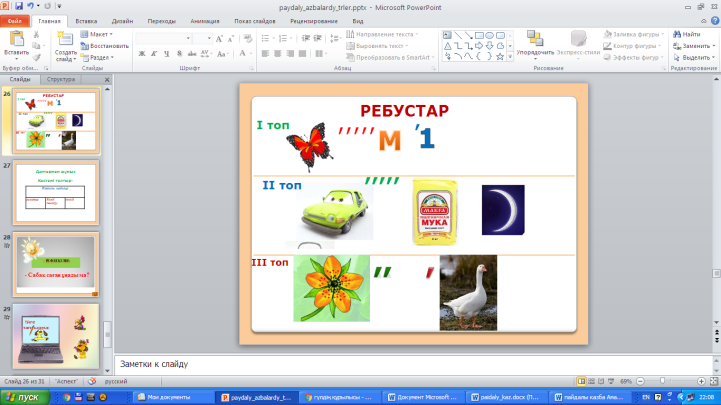Image resolution: width=721 pixels, height=405 pixels.
Task: Open the Insert (Вставка) ribbon tab
Action: (x=86, y=21)
